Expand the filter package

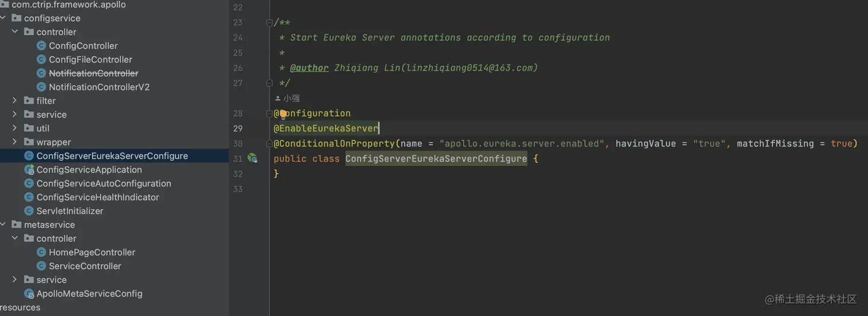point(15,101)
